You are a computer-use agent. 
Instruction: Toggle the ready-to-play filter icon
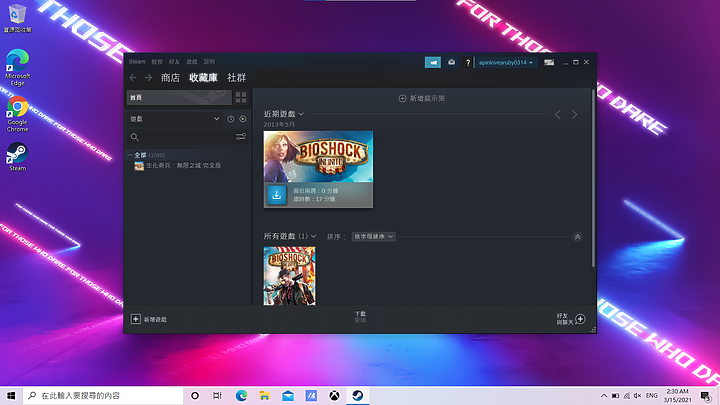(242, 119)
